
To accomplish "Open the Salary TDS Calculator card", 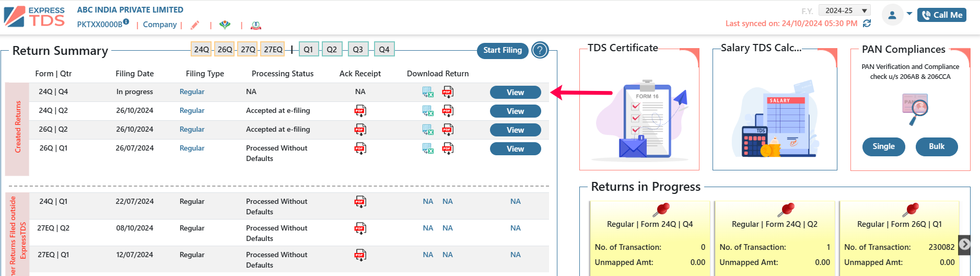I will (775, 109).
